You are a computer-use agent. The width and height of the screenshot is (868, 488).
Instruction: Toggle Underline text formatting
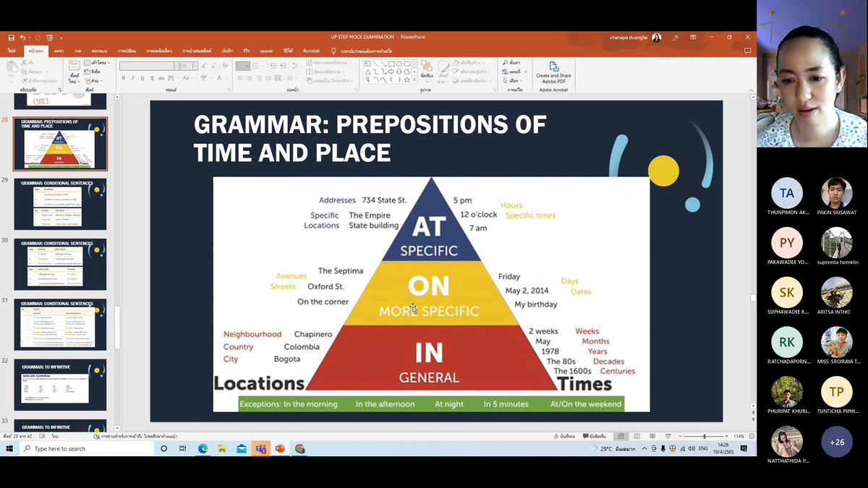tap(142, 78)
